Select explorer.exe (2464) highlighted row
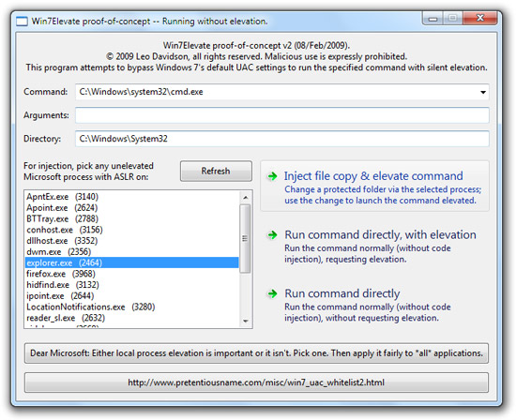This screenshot has height=420, width=516. (x=132, y=262)
